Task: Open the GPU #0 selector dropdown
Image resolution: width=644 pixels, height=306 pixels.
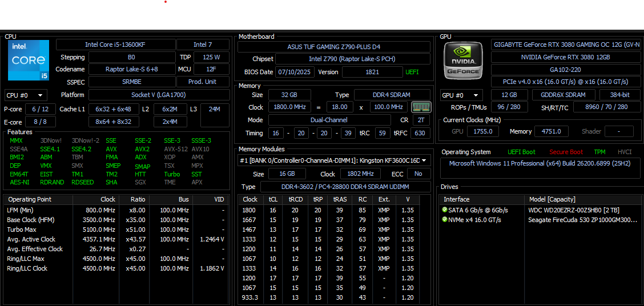Action: pos(461,95)
